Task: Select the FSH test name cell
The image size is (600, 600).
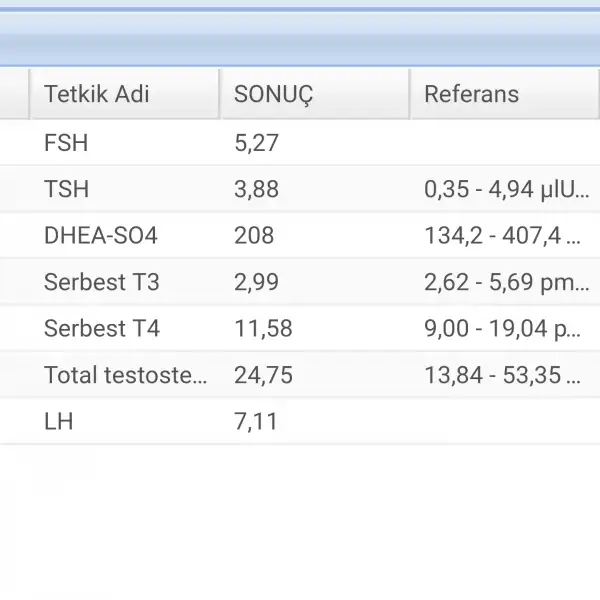Action: point(66,143)
